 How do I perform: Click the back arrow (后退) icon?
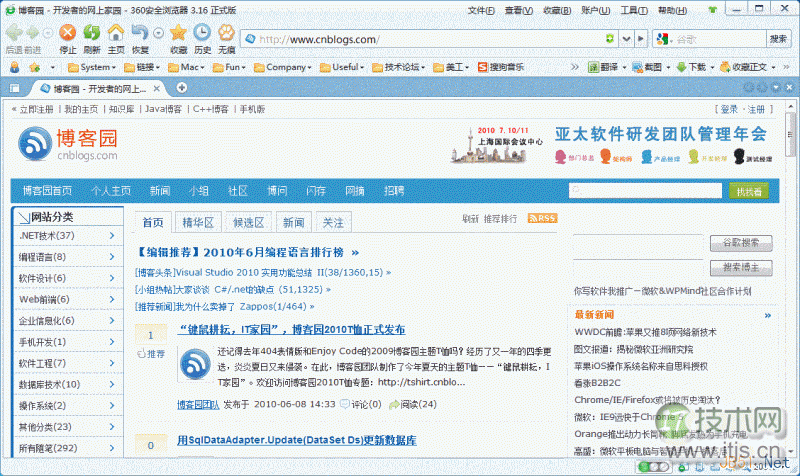14,33
